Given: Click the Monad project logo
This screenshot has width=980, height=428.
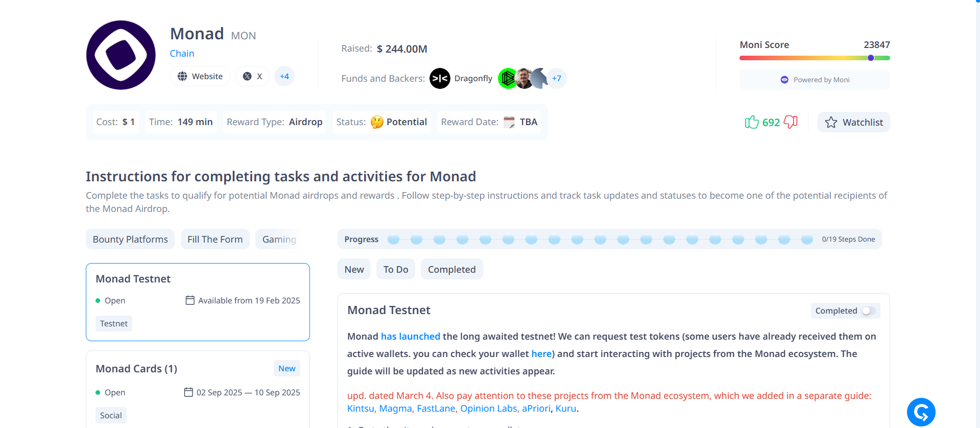Looking at the screenshot, I should pos(121,55).
